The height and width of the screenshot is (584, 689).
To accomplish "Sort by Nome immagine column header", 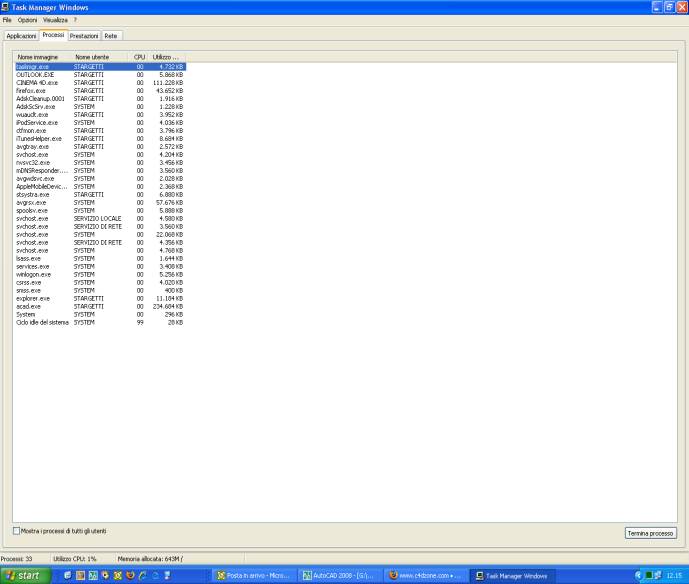I will coord(43,57).
